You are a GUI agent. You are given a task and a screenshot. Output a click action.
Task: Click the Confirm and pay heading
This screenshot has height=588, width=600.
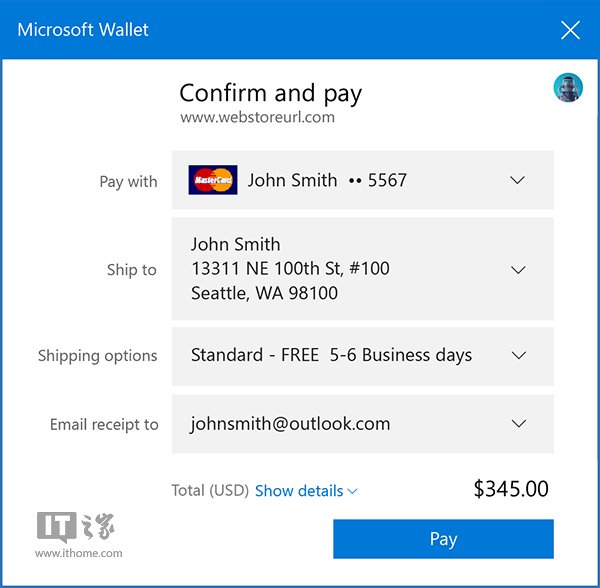point(271,93)
